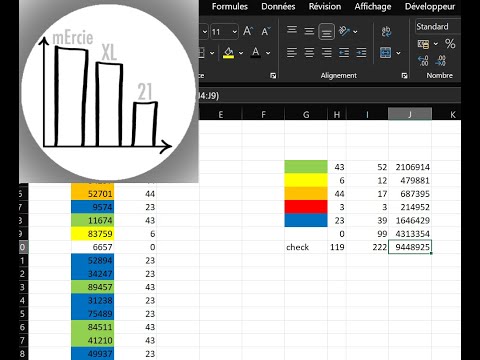Select the orange legend cell in column G
This screenshot has height=360, width=480.
[x=306, y=193]
